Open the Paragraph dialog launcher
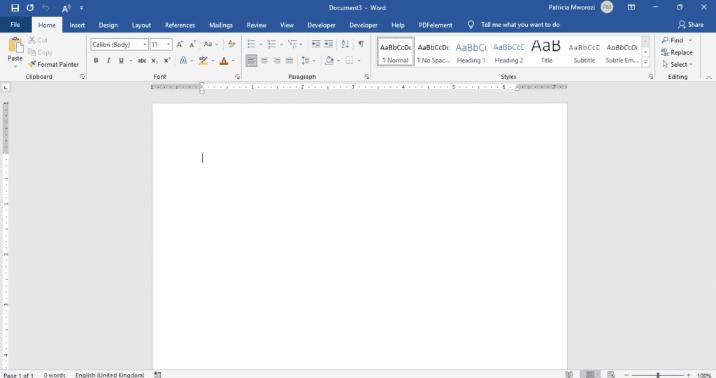The height and width of the screenshot is (378, 716). click(x=367, y=77)
